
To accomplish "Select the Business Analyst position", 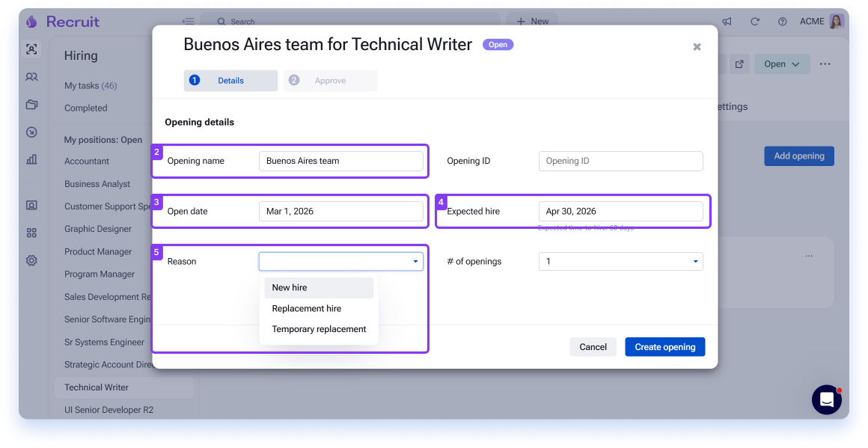I will (x=97, y=184).
